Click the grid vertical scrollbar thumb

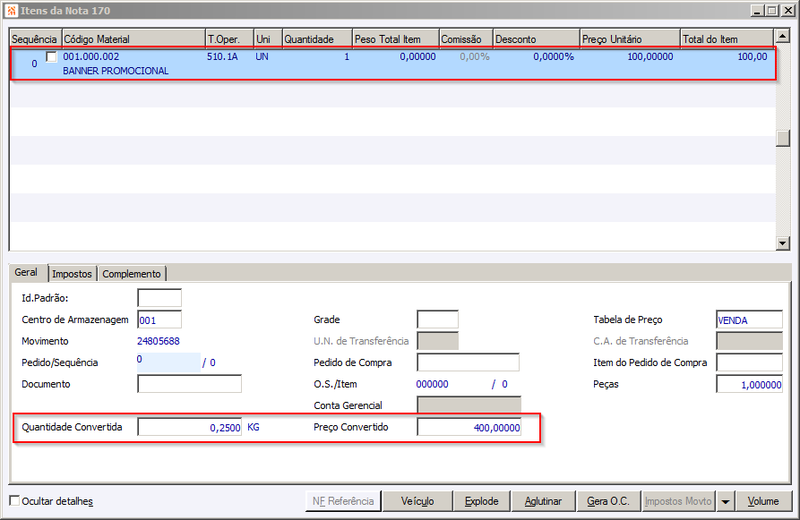pos(783,138)
